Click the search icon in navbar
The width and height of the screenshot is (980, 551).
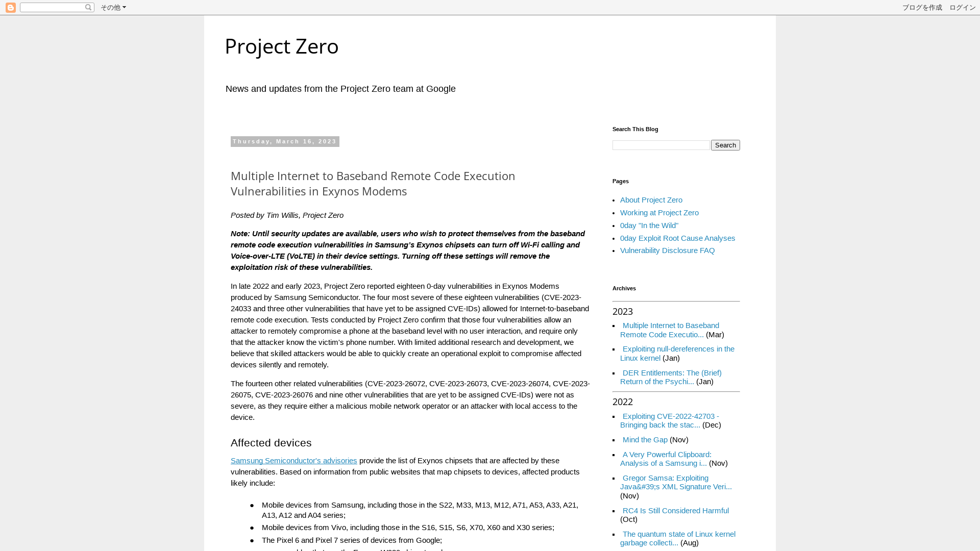click(x=88, y=8)
